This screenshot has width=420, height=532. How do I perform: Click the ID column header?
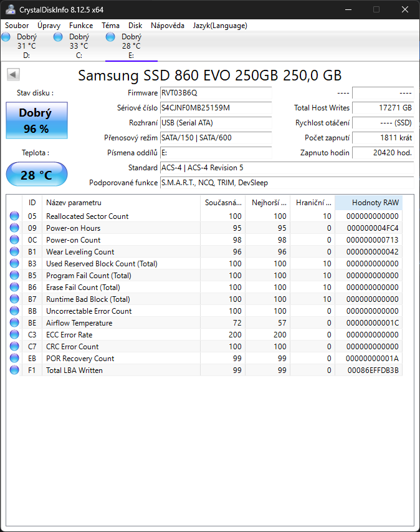tap(32, 203)
